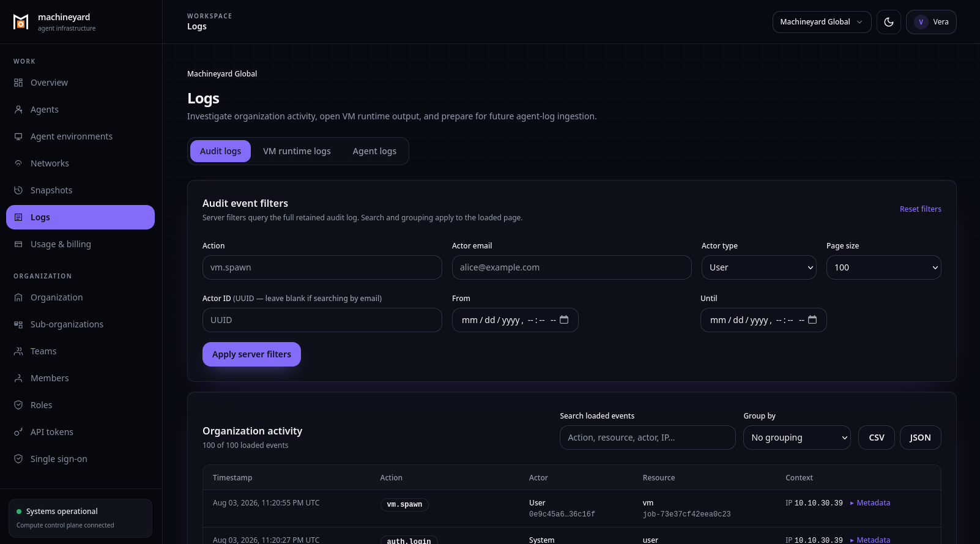This screenshot has width=980, height=544.
Task: Open Agent environments in the sidebar
Action: pyautogui.click(x=80, y=136)
